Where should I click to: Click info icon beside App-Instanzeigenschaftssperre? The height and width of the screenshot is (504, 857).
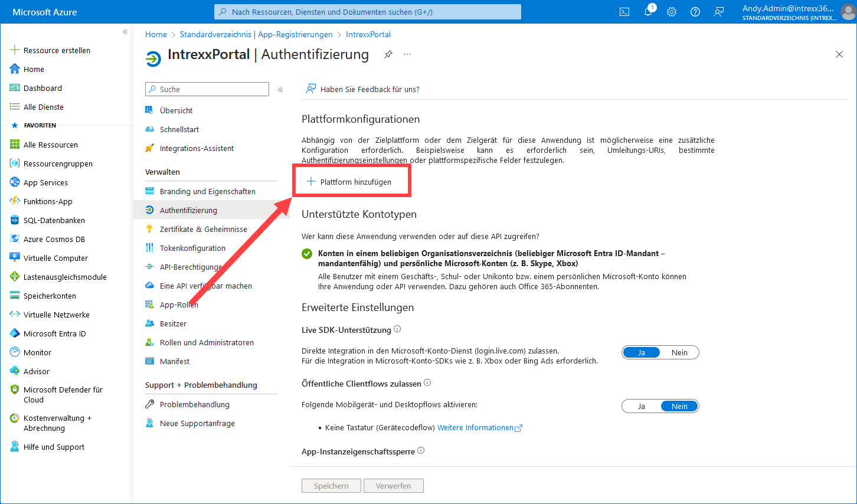click(x=421, y=450)
